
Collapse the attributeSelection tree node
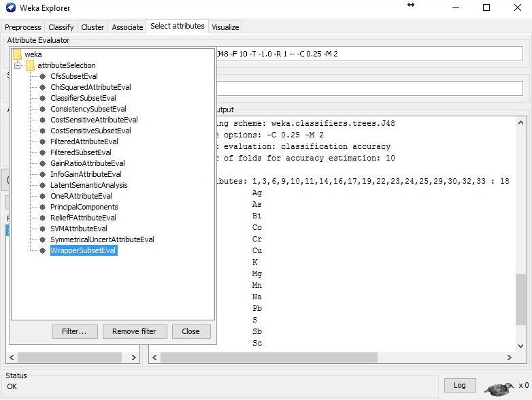pyautogui.click(x=17, y=65)
